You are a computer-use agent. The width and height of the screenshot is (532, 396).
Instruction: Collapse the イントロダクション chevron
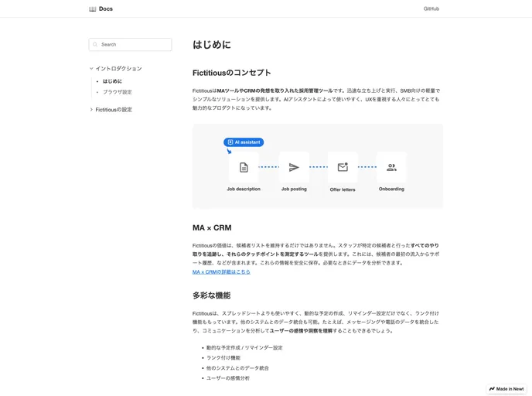click(91, 69)
